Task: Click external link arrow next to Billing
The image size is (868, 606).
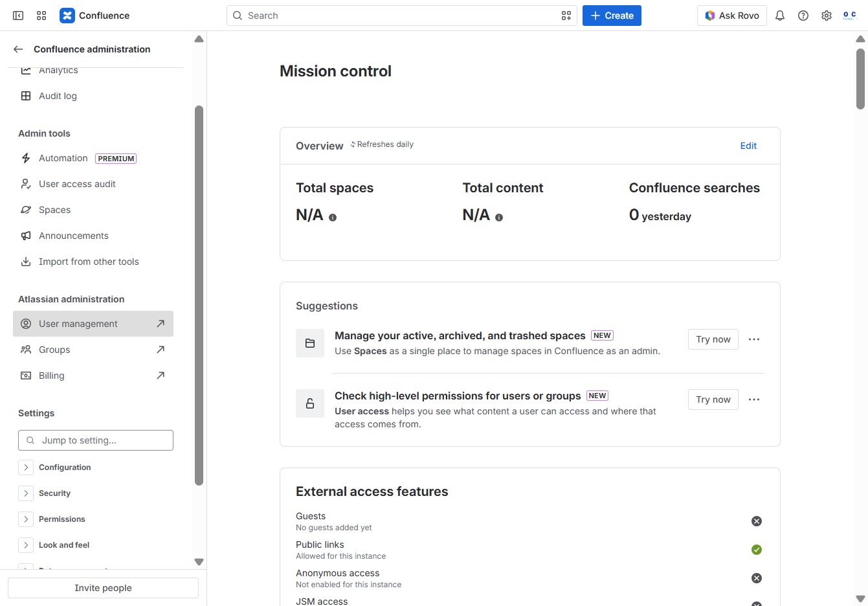Action: tap(161, 376)
